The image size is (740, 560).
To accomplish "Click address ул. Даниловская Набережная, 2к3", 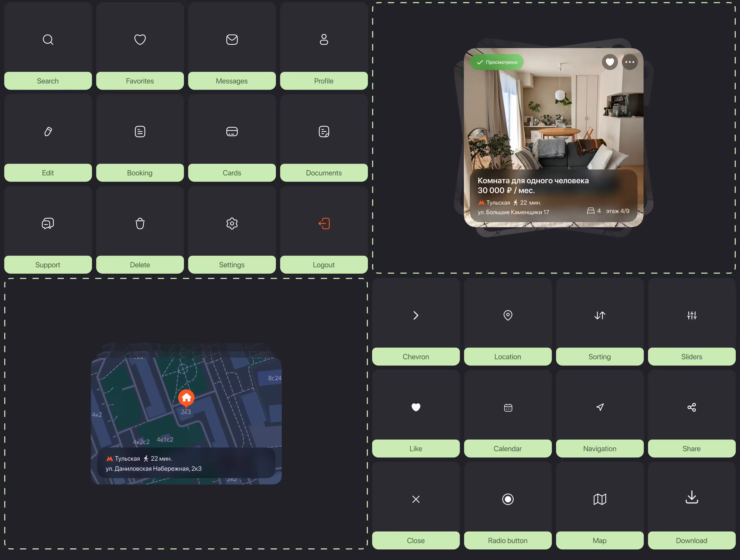I will coord(154,469).
